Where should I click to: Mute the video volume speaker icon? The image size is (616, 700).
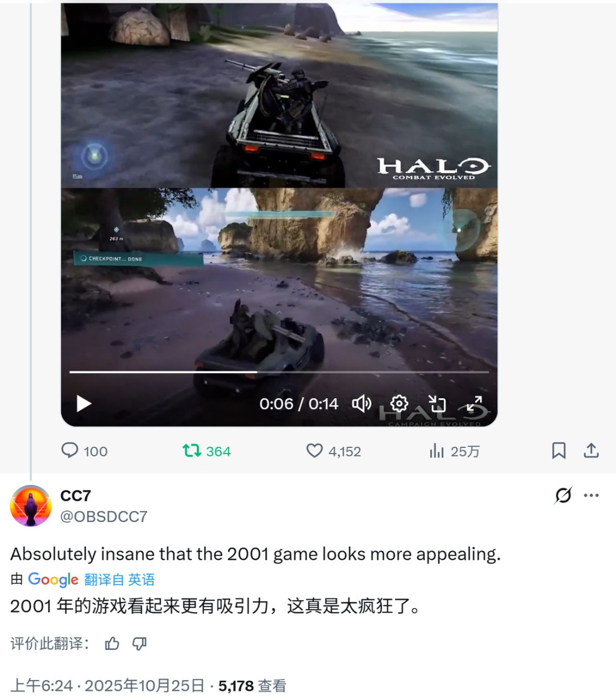click(x=362, y=404)
